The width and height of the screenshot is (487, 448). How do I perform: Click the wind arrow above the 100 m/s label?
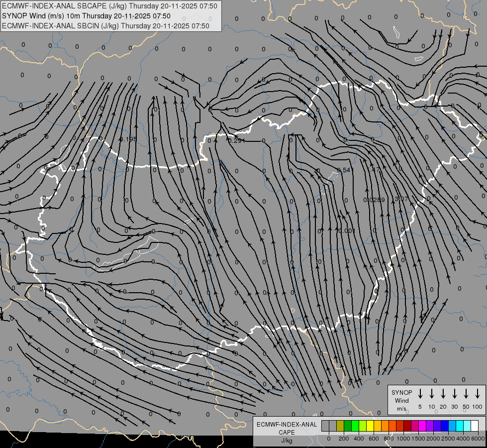[x=478, y=394]
